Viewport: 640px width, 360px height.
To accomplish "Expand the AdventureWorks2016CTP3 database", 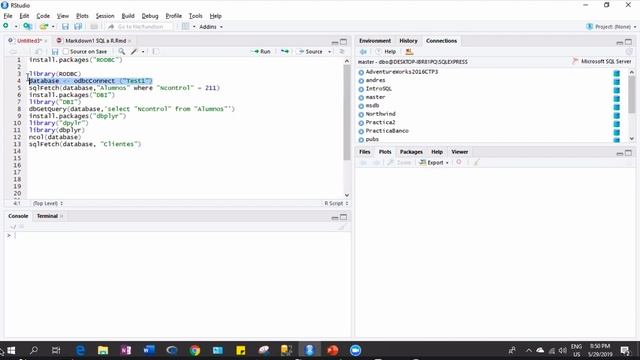I will (x=361, y=72).
